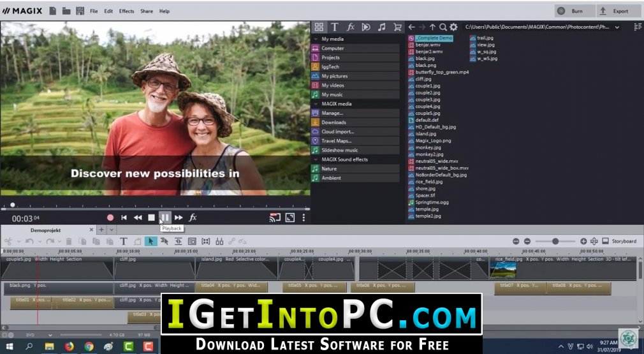Viewport: 644px width, 354px height.
Task: Select Projects in the media list
Action: click(355, 57)
